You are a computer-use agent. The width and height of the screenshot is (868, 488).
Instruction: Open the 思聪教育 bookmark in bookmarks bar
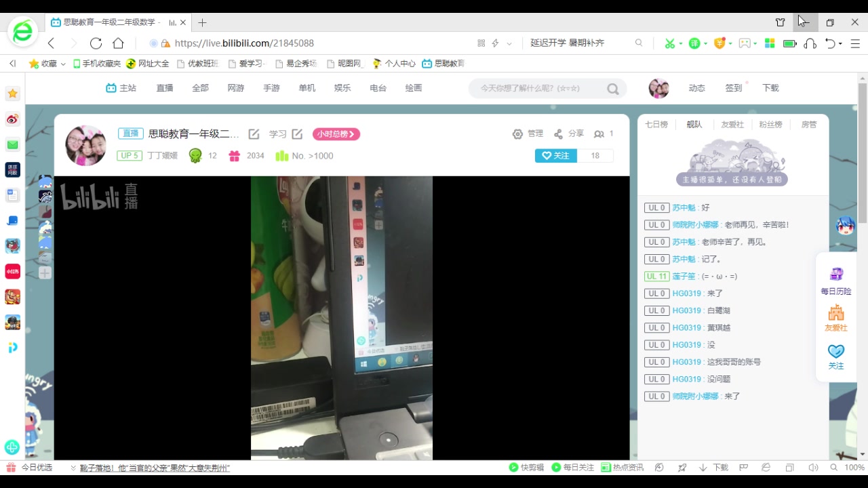pos(443,64)
